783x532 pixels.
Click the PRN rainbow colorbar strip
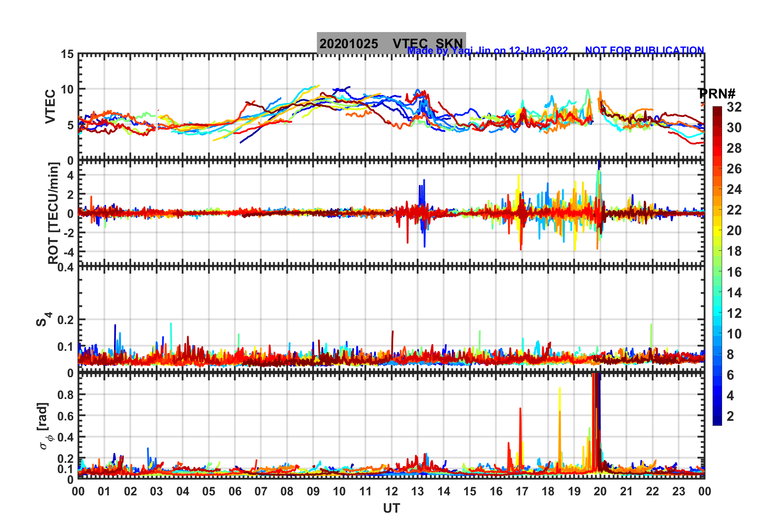tap(717, 266)
